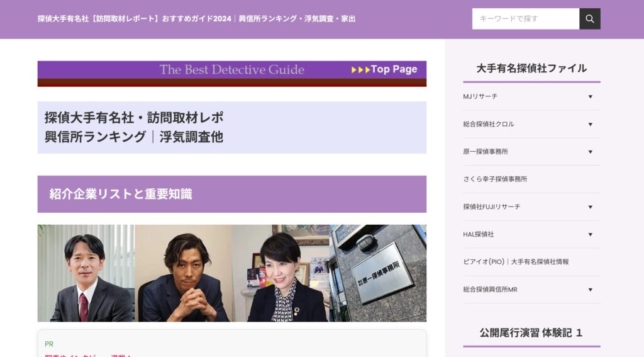Expand the HAL探偵社 submenu arrow

(590, 234)
